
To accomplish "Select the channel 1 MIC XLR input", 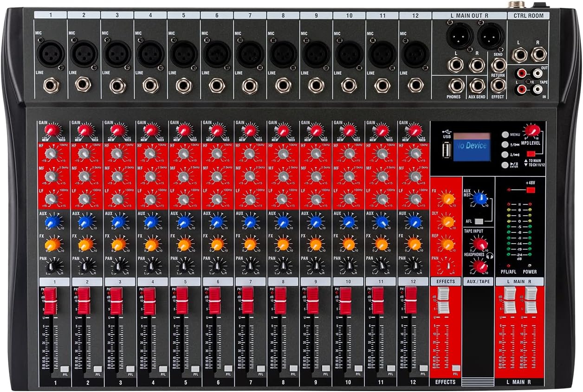I will pyautogui.click(x=51, y=53).
